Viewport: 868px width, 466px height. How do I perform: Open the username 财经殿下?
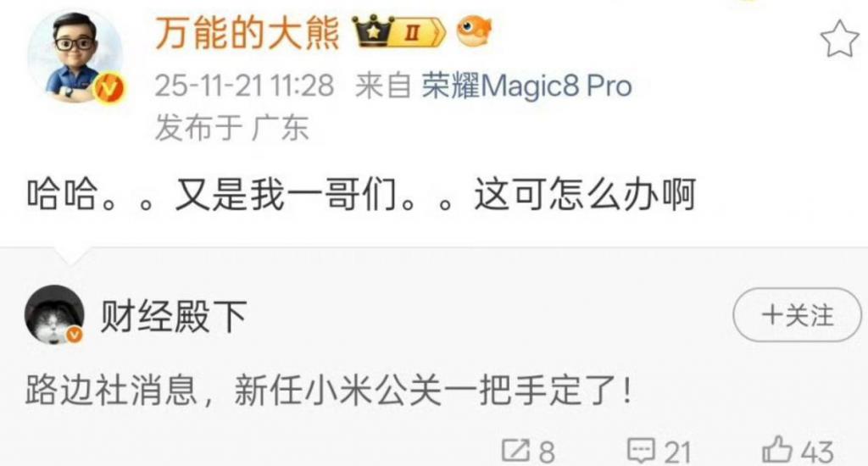tap(174, 317)
